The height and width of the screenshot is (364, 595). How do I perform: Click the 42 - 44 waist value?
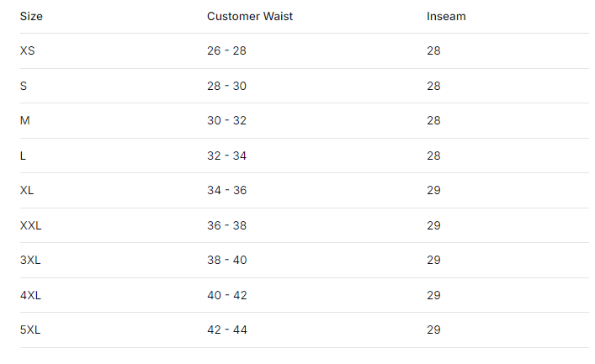226,330
